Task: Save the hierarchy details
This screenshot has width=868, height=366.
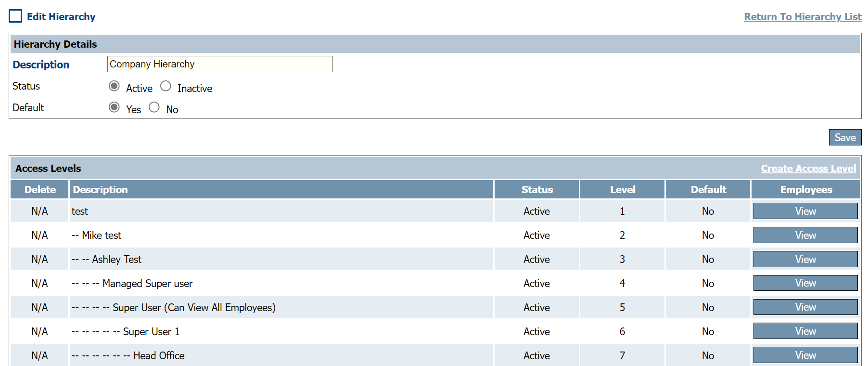Action: (x=845, y=137)
